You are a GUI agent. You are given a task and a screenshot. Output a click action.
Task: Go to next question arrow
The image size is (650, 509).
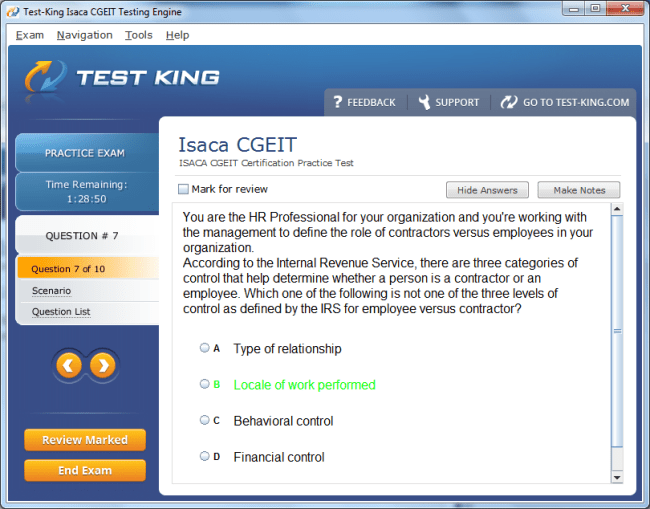coord(103,366)
